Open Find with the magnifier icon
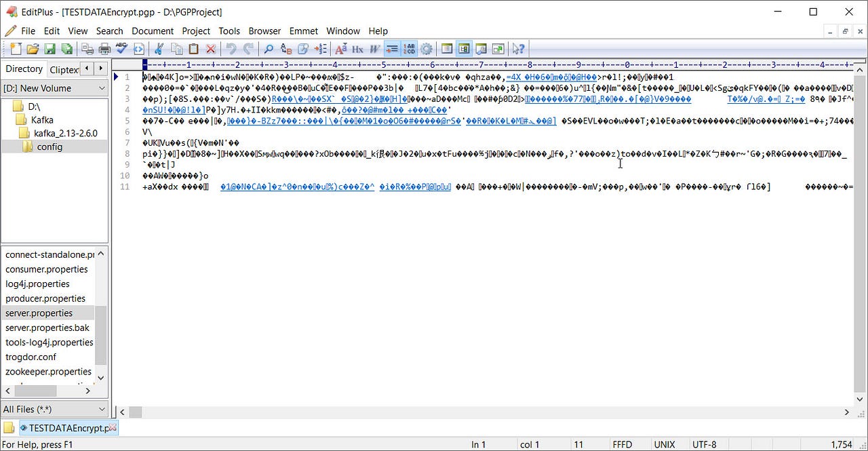868x451 pixels. point(269,49)
